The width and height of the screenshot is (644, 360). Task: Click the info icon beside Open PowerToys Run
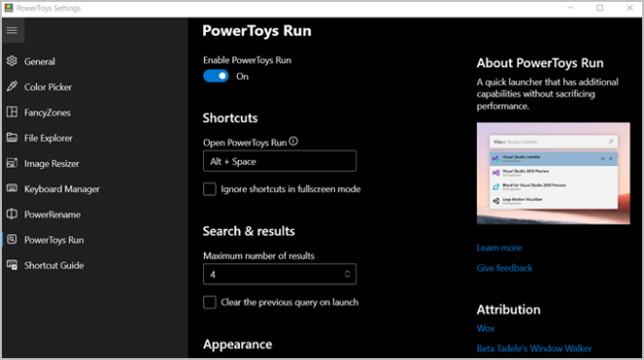[x=293, y=141]
